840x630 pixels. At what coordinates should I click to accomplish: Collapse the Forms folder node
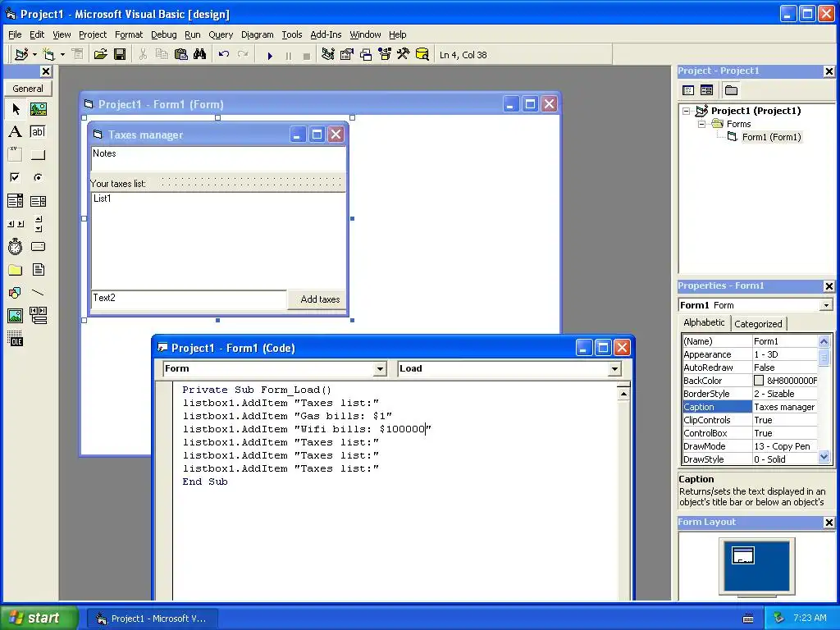click(702, 124)
